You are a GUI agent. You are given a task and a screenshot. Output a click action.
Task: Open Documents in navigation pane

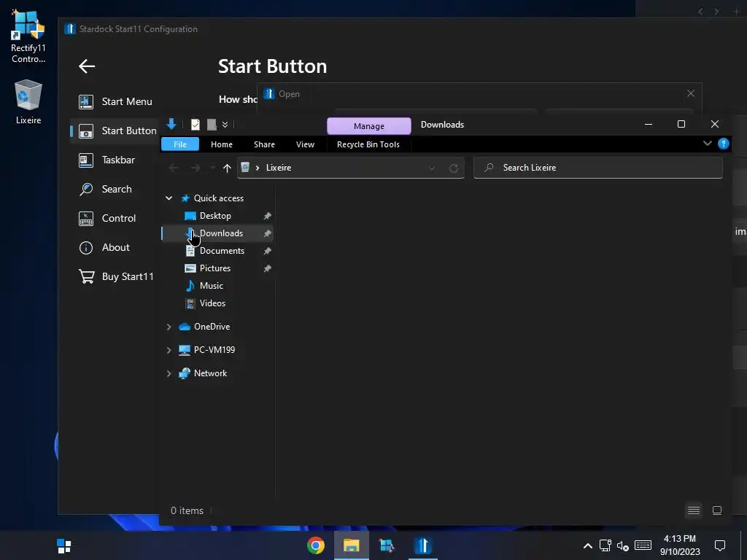click(x=222, y=251)
